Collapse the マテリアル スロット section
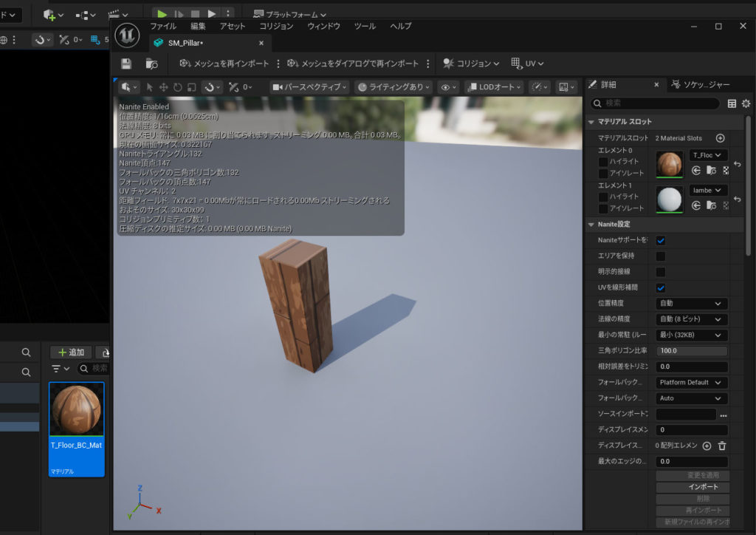This screenshot has width=756, height=535. pos(591,122)
